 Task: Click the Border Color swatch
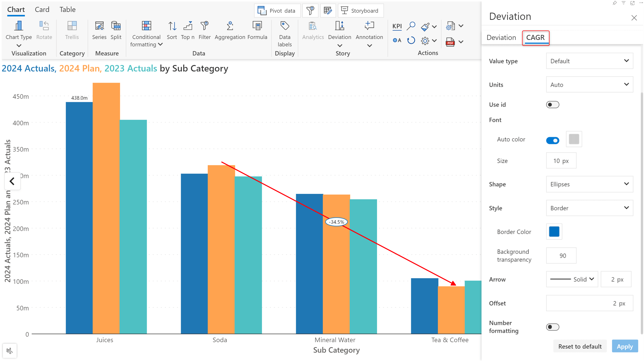point(554,232)
